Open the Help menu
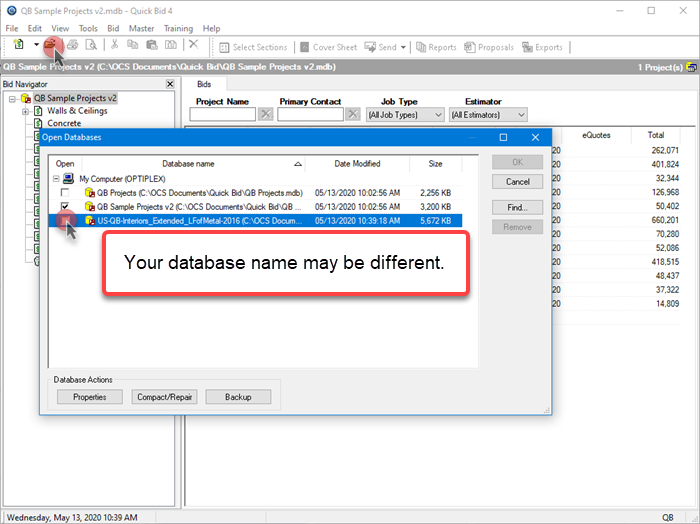The width and height of the screenshot is (700, 524). click(x=211, y=28)
